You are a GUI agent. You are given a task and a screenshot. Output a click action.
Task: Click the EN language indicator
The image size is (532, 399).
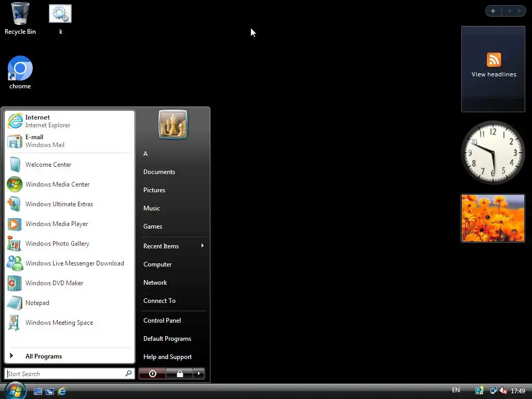click(456, 390)
